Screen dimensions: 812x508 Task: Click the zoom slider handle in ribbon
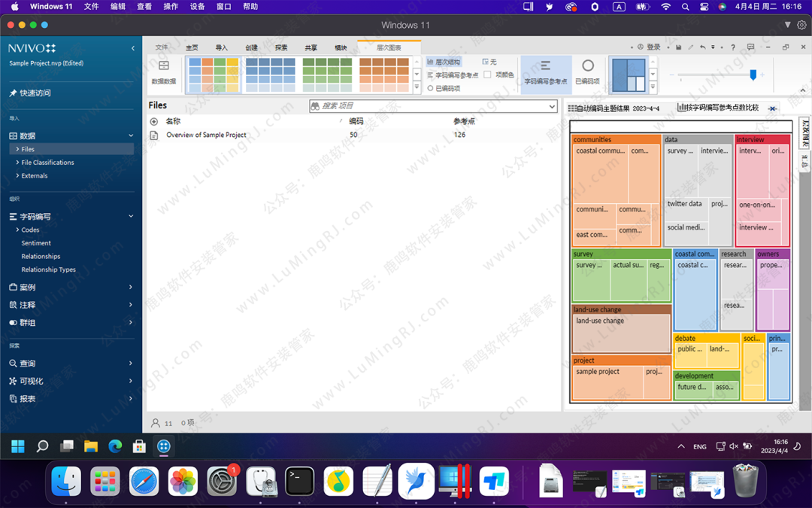pos(753,75)
